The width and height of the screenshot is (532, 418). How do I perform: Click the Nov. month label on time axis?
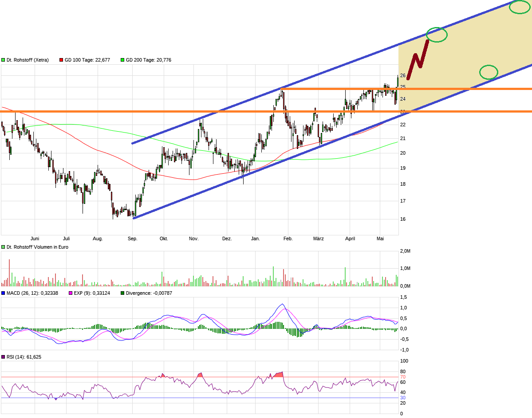coord(194,238)
